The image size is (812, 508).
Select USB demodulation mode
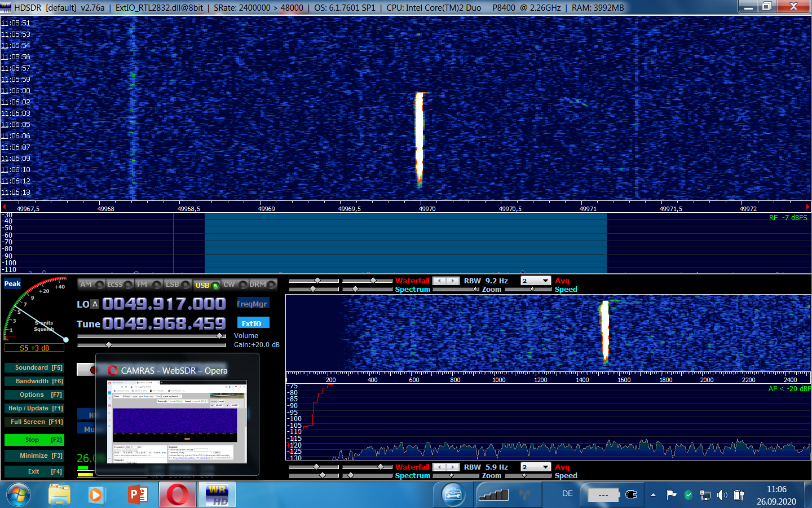coord(206,284)
